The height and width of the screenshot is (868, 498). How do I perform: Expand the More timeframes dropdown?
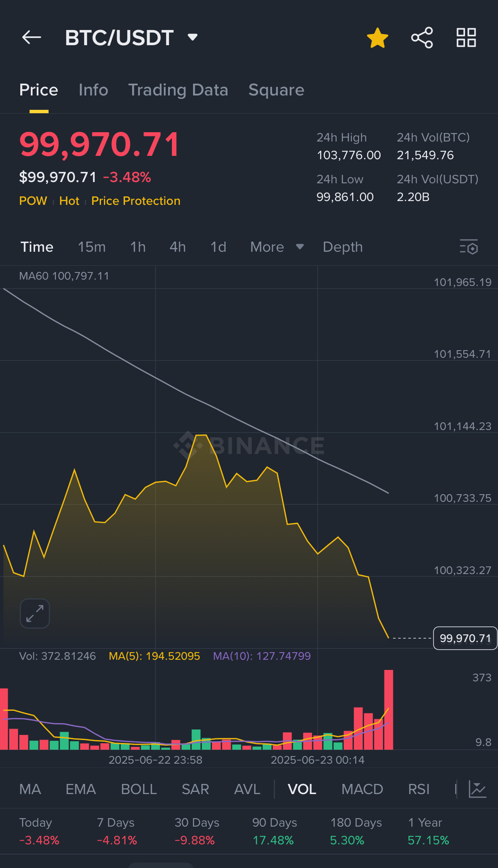[x=277, y=247]
